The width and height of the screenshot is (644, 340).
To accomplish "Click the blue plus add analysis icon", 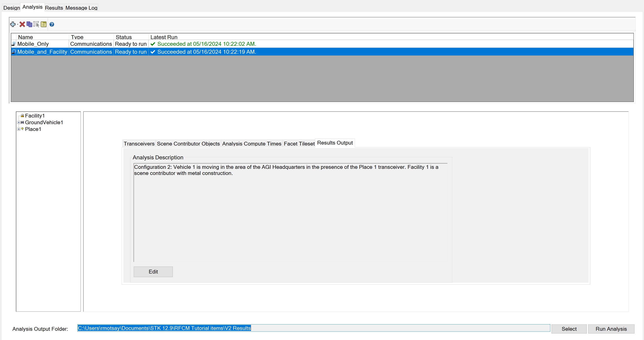I will (x=12, y=24).
